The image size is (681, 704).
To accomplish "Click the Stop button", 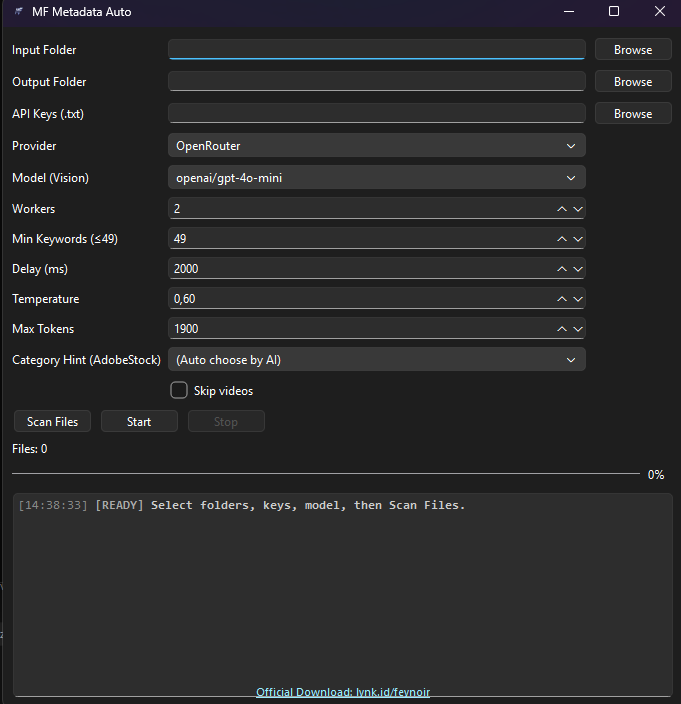I will 226,422.
